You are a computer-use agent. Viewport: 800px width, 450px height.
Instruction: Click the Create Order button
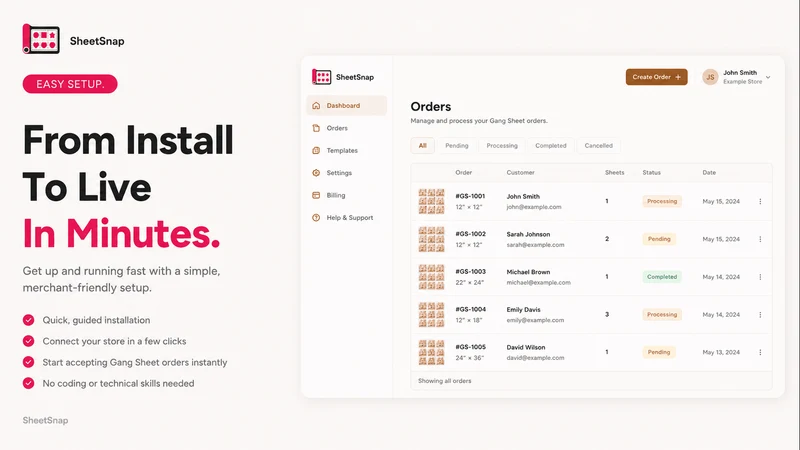tap(656, 77)
